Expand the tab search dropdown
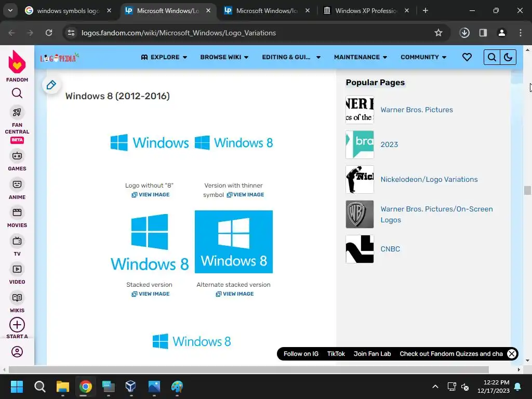 tap(10, 10)
